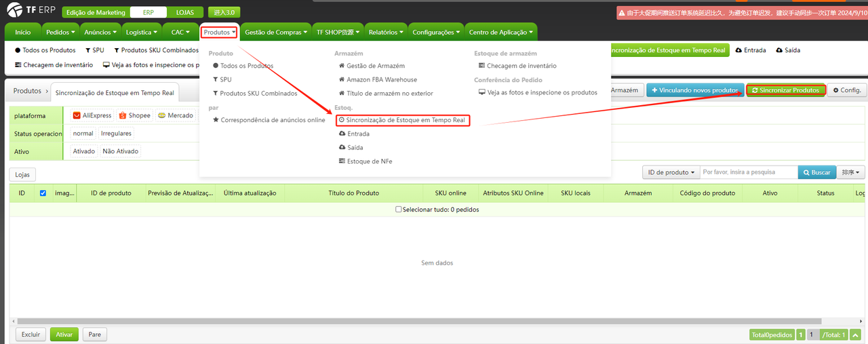Click the Shopee platform icon

tap(123, 116)
